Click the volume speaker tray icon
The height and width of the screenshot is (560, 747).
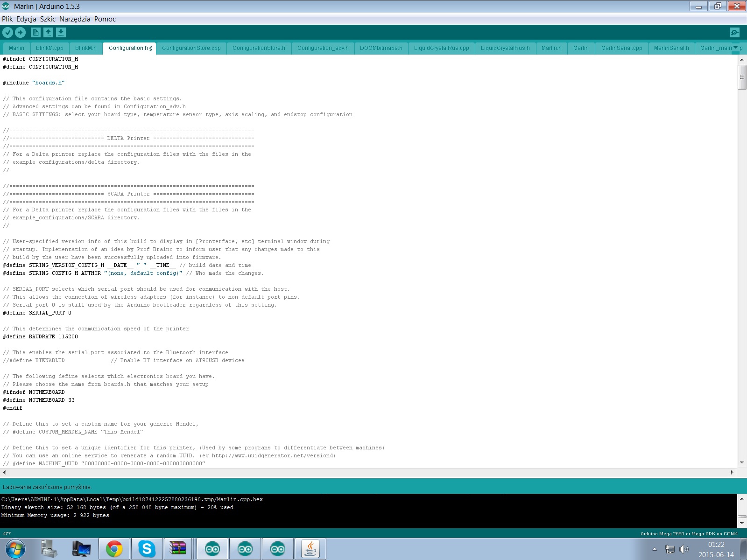click(684, 549)
